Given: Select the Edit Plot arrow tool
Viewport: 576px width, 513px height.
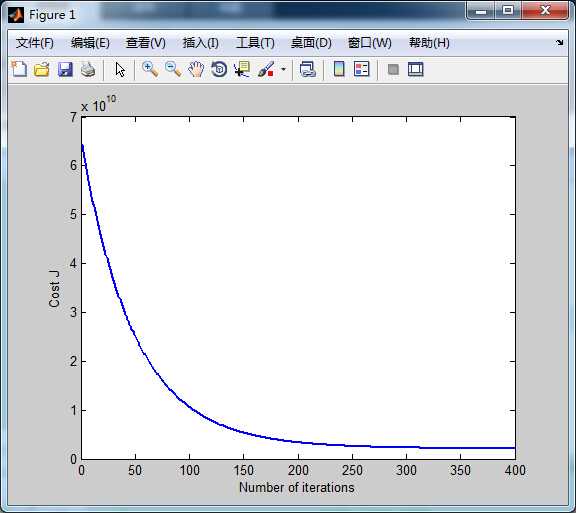Looking at the screenshot, I should 120,69.
